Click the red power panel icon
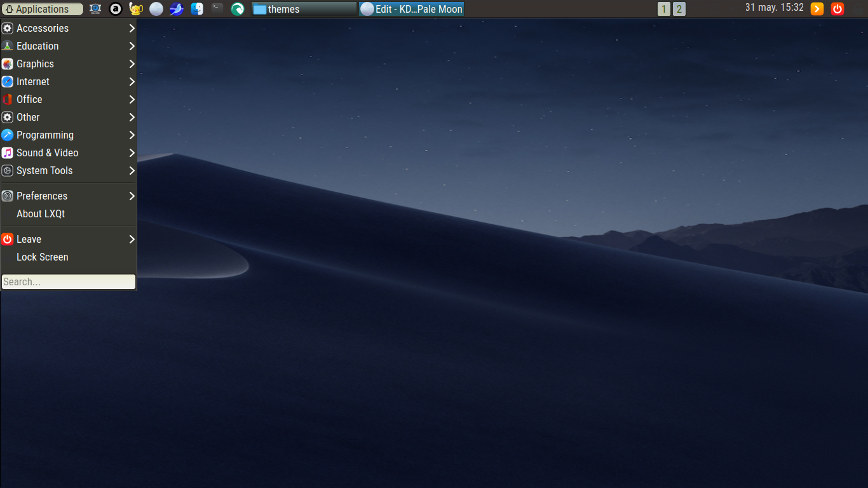Screen dimensions: 868x488 [x=837, y=9]
